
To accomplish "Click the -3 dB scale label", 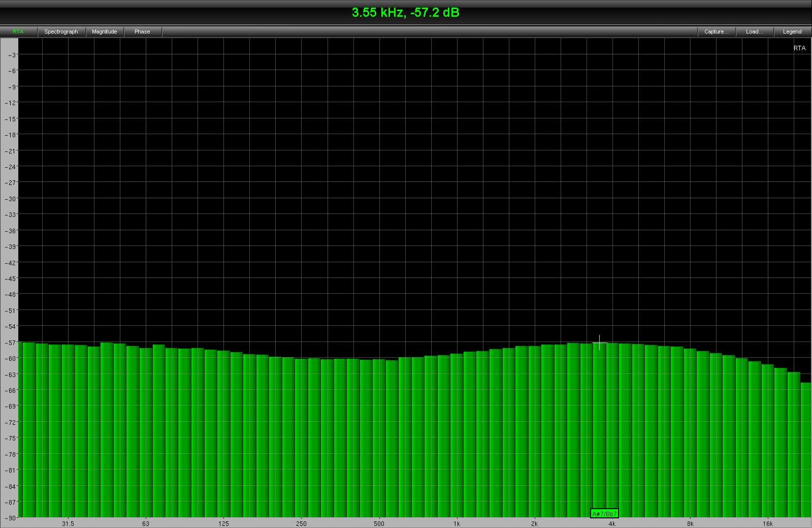I will 11,55.
